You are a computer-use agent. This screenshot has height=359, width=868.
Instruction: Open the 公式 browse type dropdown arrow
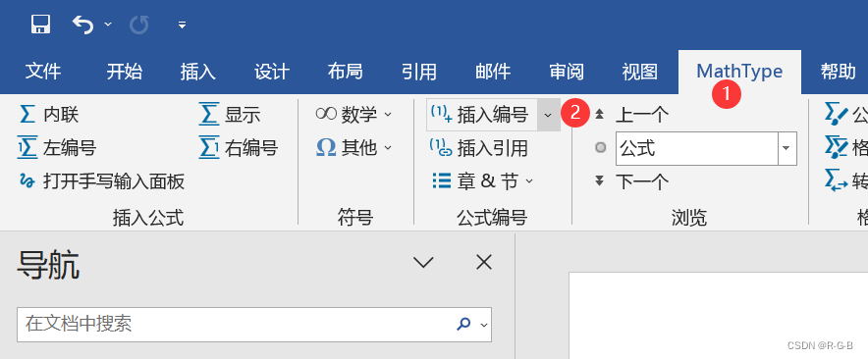pyautogui.click(x=787, y=148)
